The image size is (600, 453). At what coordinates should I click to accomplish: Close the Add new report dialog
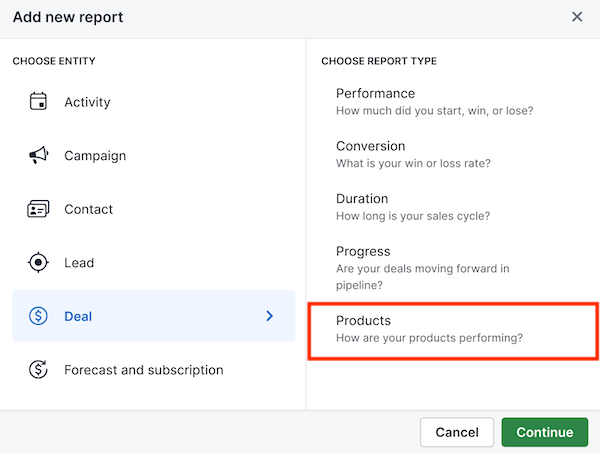click(x=577, y=16)
